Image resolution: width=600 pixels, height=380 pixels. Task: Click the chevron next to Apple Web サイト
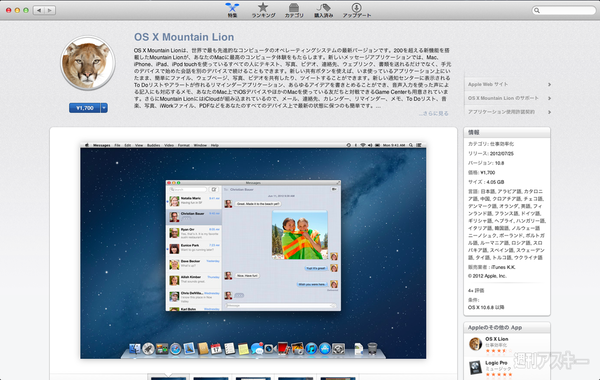point(549,85)
